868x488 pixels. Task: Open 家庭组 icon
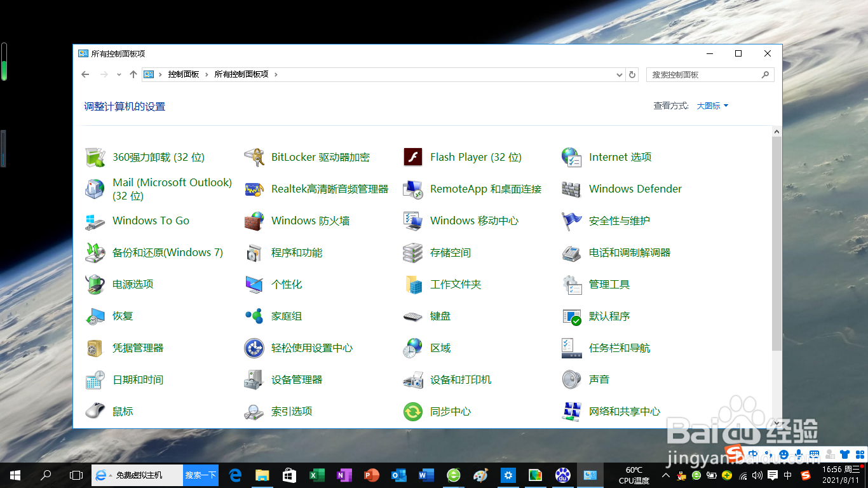pyautogui.click(x=254, y=316)
